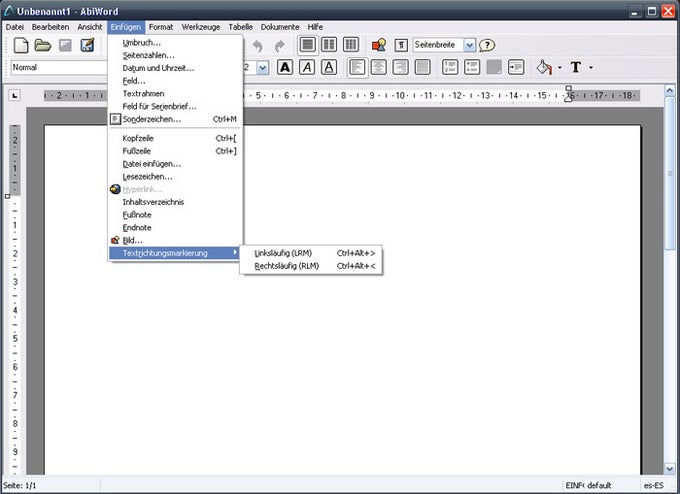680x494 pixels.
Task: Toggle show formatting marks (pilcrow)
Action: pyautogui.click(x=401, y=45)
